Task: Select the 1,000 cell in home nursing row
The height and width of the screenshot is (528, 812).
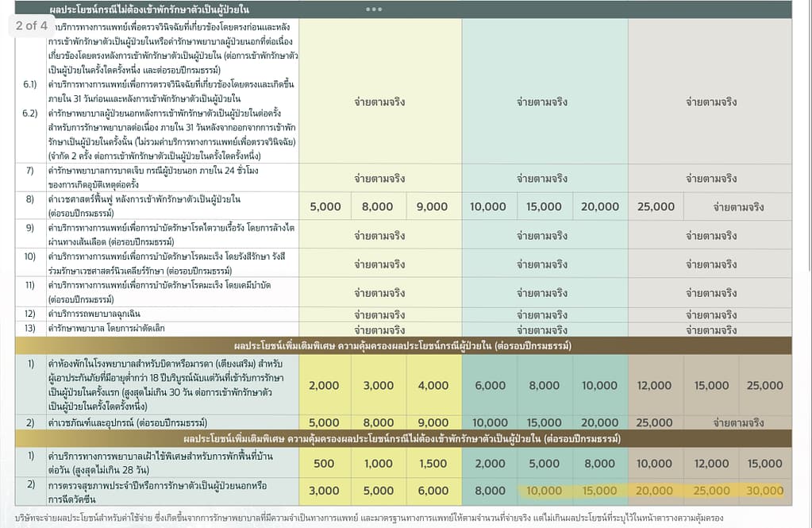Action: pyautogui.click(x=378, y=464)
